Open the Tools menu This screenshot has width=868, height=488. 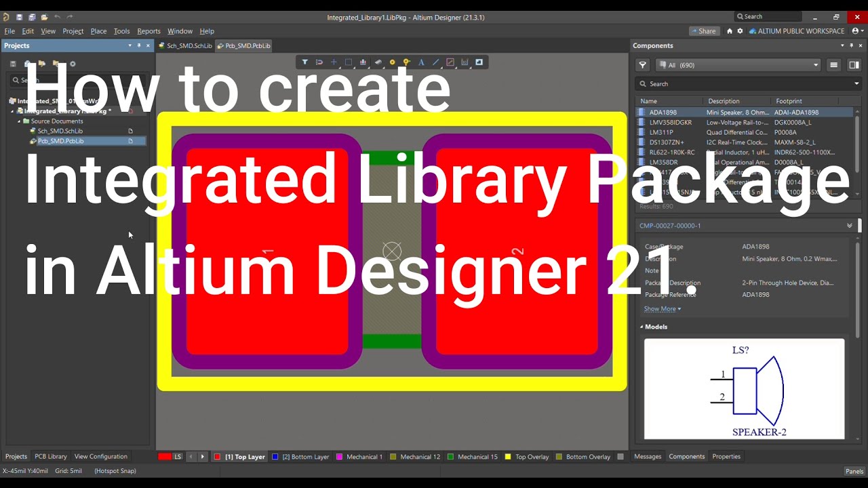click(121, 31)
